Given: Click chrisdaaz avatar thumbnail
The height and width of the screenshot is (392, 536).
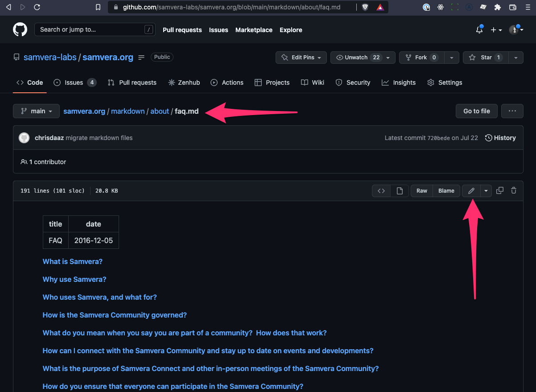Looking at the screenshot, I should click(24, 138).
